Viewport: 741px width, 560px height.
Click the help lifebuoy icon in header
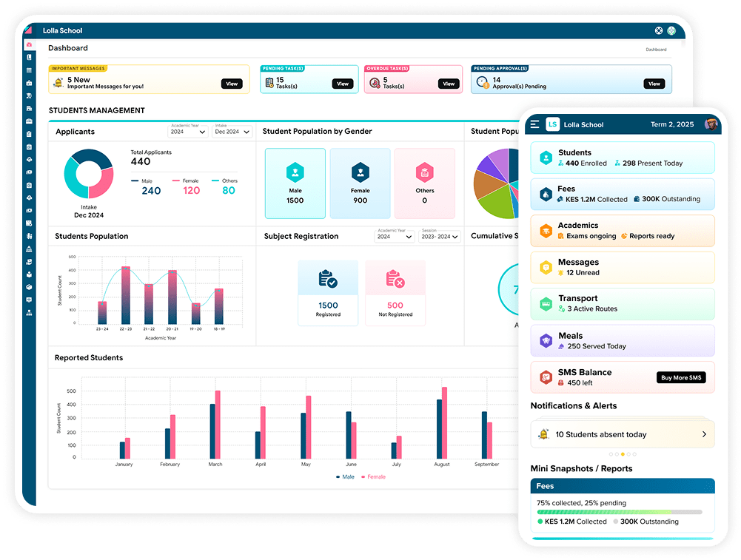(x=658, y=31)
